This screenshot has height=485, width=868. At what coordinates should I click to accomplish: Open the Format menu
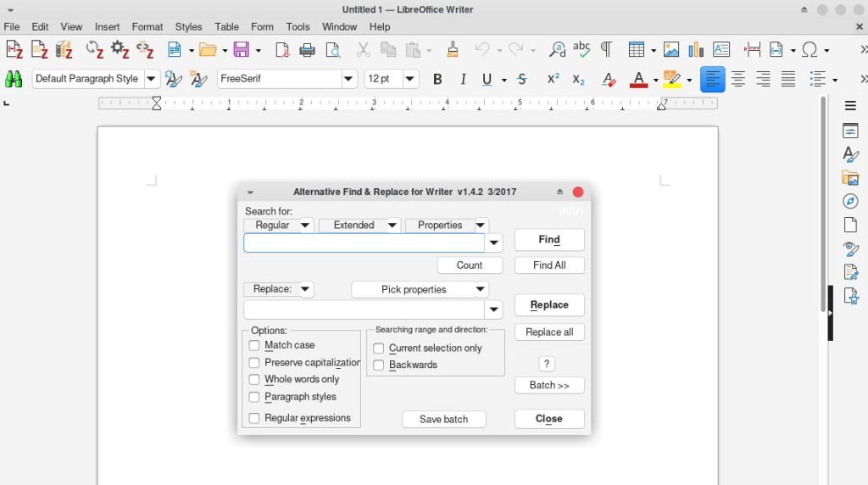point(147,26)
